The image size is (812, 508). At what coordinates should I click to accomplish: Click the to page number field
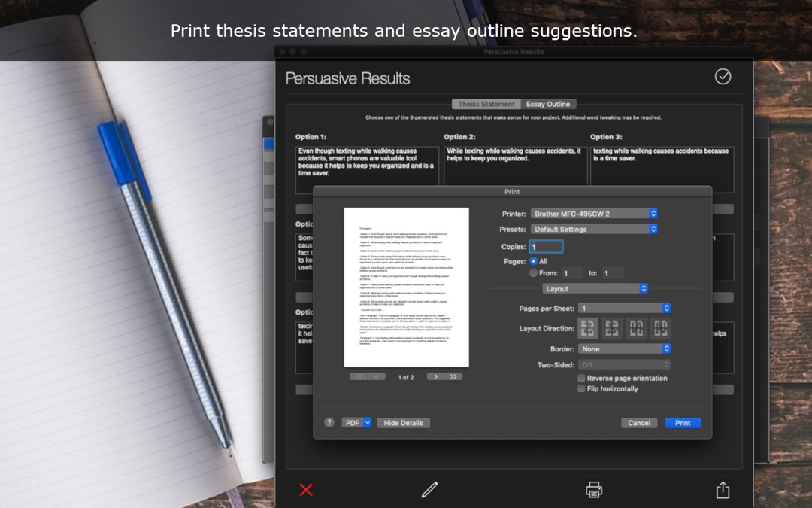(x=613, y=273)
